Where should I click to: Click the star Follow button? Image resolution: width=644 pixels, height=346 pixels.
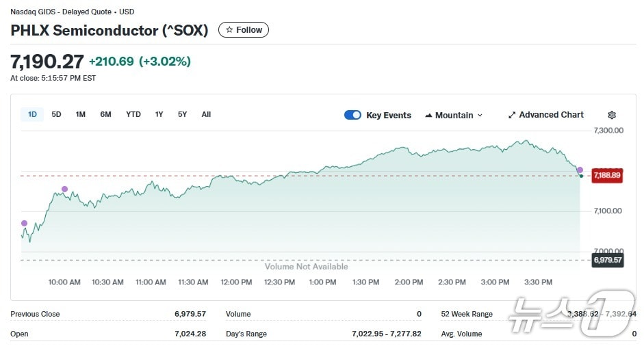tap(244, 30)
